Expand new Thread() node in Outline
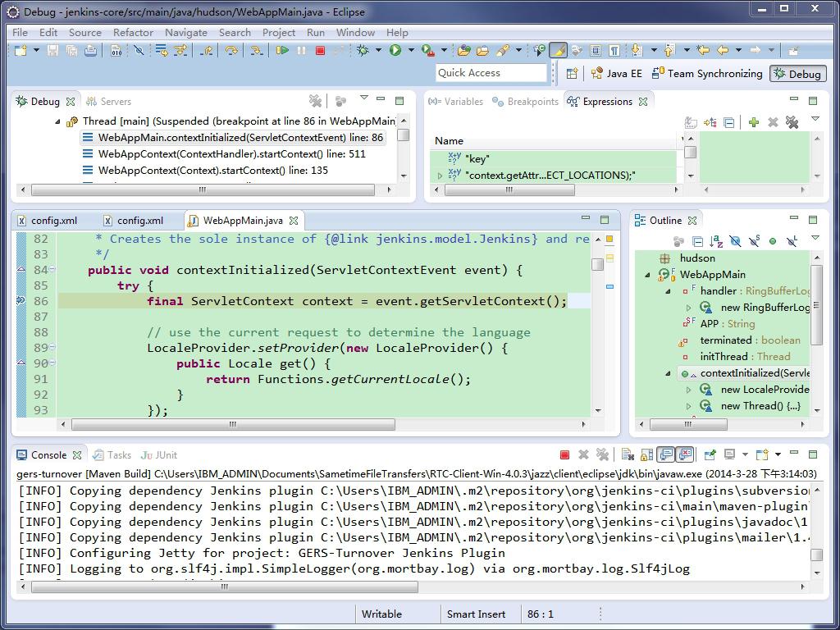This screenshot has height=630, width=840. (689, 407)
